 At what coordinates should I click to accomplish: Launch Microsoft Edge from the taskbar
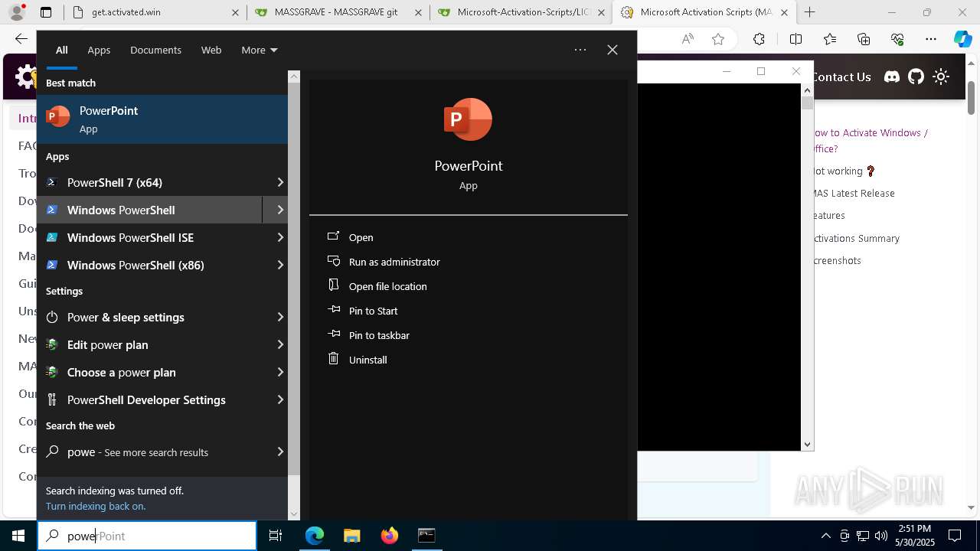pyautogui.click(x=315, y=536)
